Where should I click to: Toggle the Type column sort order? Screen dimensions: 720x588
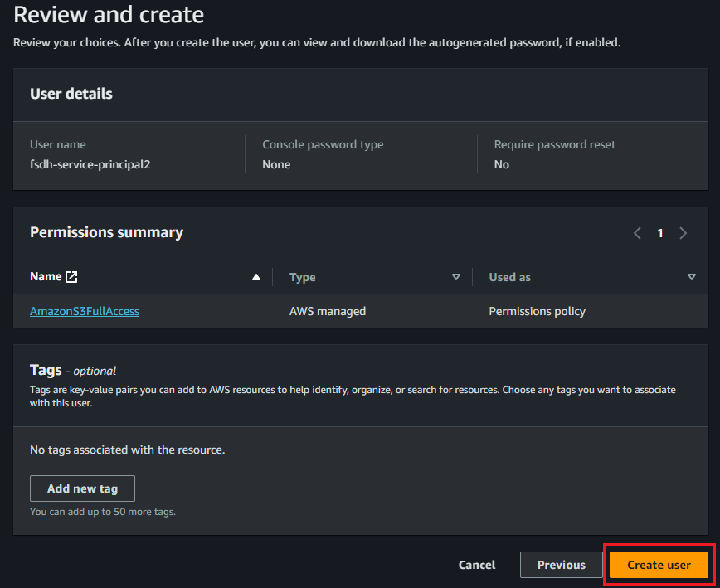456,276
